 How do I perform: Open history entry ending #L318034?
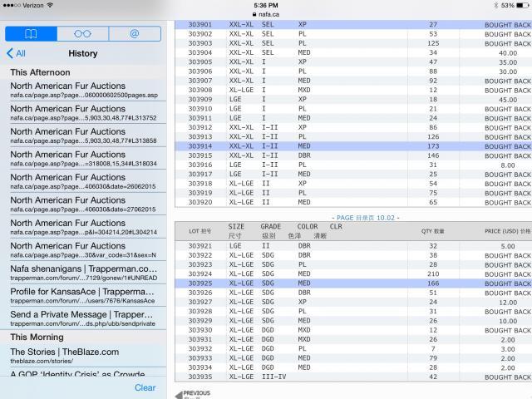[x=84, y=159]
